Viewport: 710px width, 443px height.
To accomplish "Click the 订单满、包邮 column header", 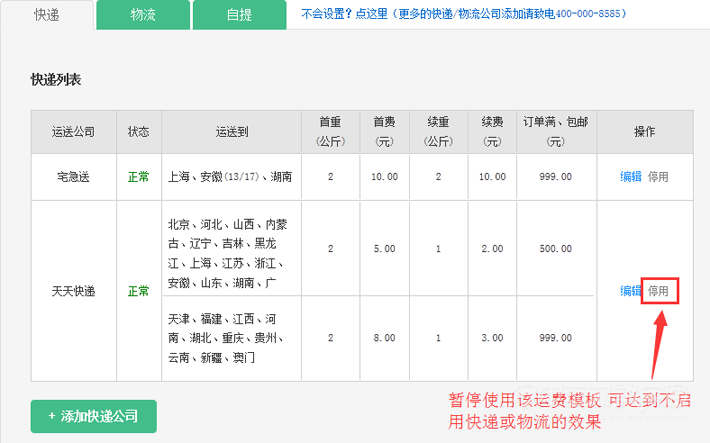I will tap(556, 132).
